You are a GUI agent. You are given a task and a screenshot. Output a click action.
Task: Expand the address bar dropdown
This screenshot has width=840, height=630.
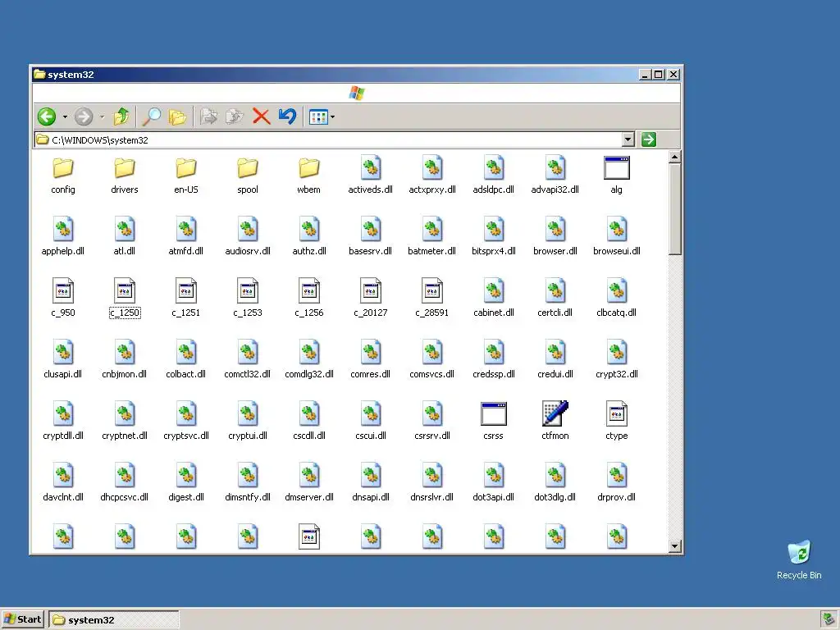pyautogui.click(x=628, y=139)
